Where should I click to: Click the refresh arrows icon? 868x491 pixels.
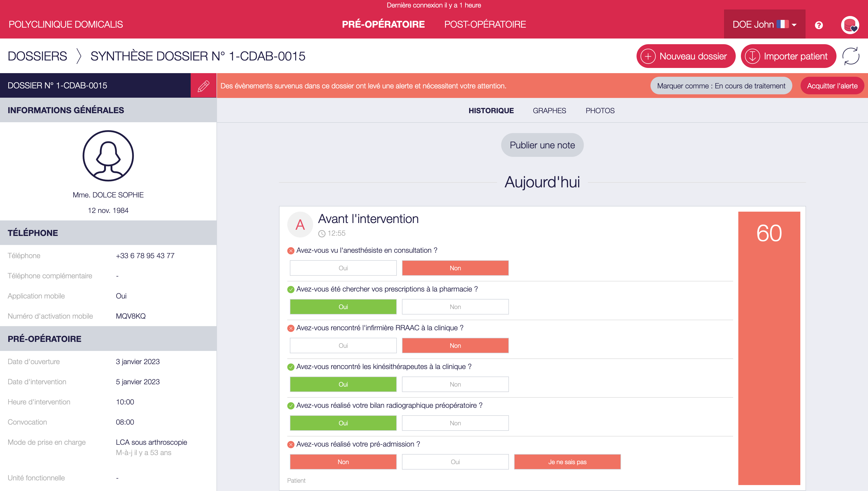(x=850, y=56)
